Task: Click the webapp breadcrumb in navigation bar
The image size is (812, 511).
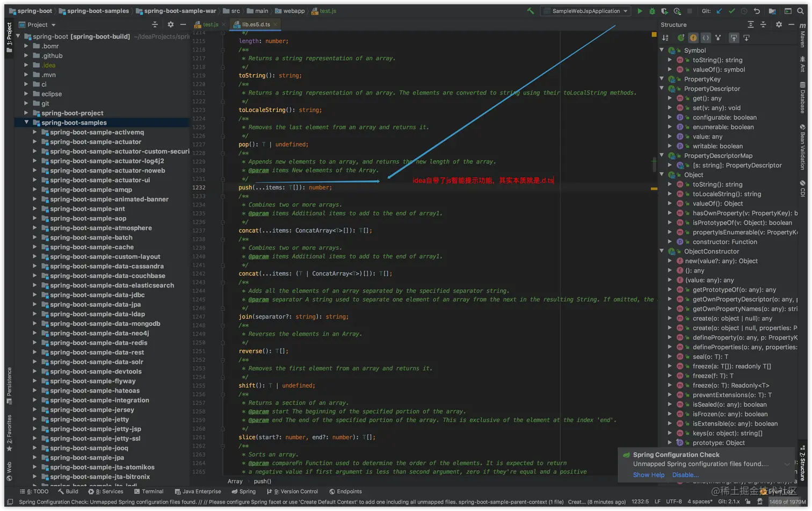Action: (290, 11)
